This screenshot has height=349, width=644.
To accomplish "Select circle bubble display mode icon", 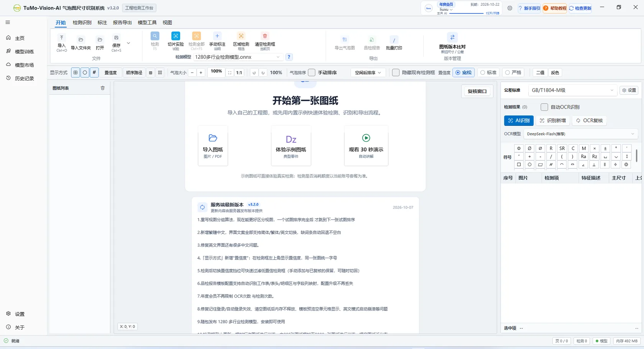I will tap(85, 72).
